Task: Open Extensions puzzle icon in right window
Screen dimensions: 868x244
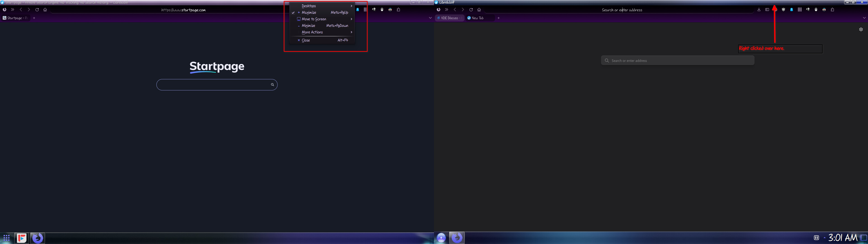Action: click(x=832, y=10)
